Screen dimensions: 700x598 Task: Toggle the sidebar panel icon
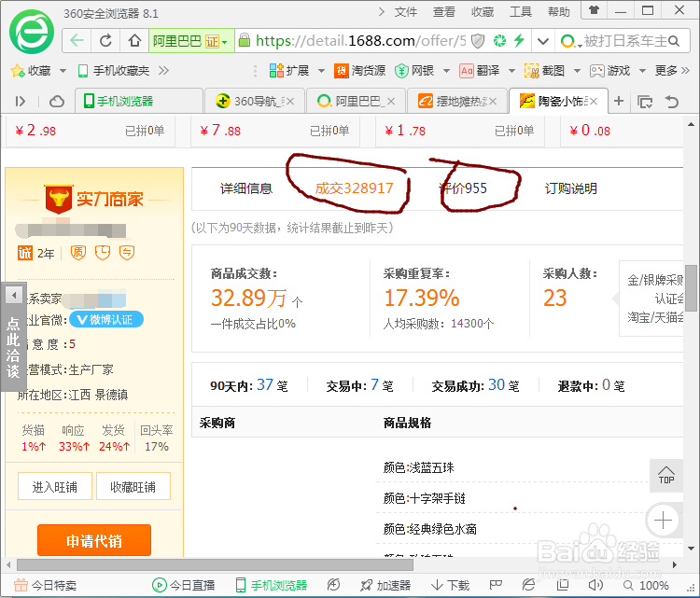tap(21, 102)
